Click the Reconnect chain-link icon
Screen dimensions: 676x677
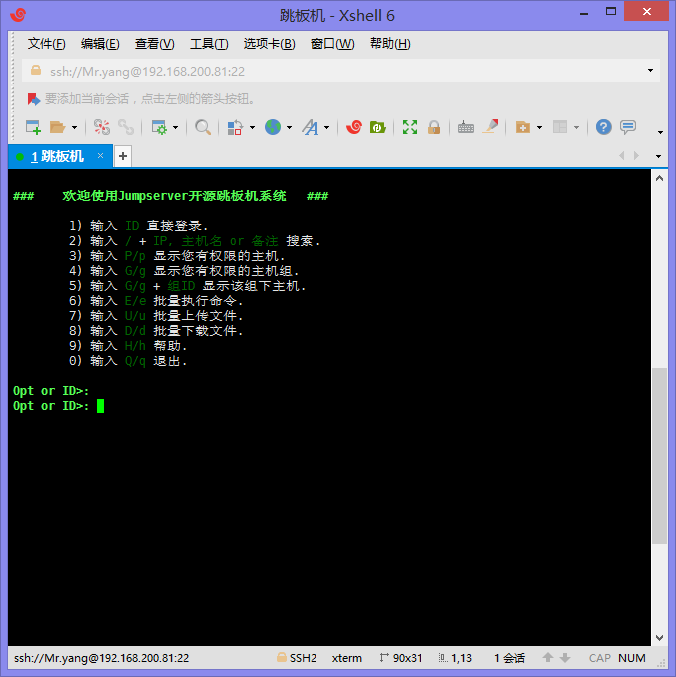126,127
